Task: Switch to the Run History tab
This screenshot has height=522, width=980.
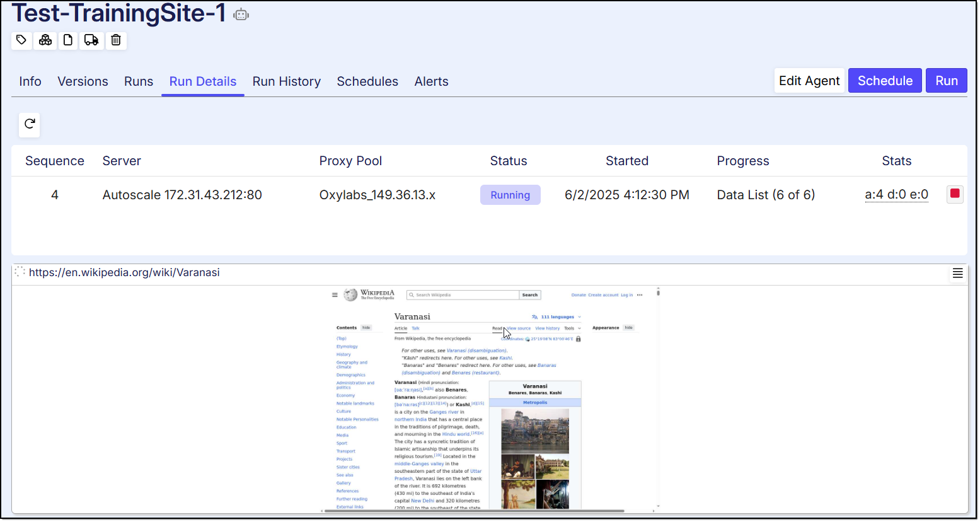Action: pyautogui.click(x=286, y=81)
